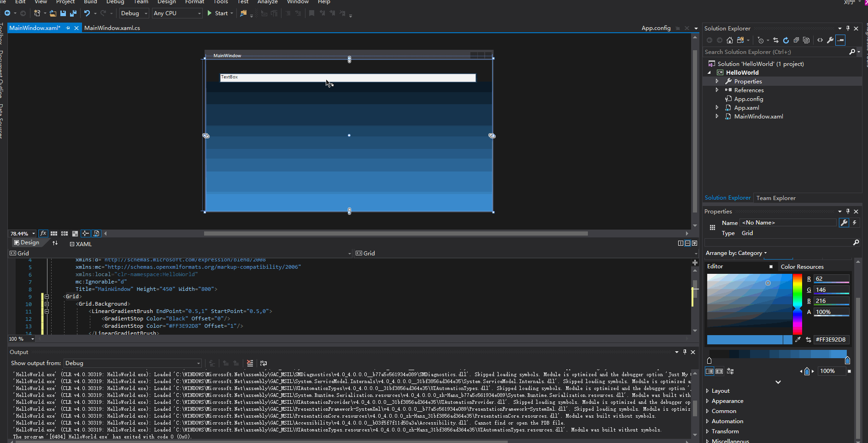Viewport: 868px width, 443px height.
Task: Click the Start debugging button
Action: coord(217,13)
